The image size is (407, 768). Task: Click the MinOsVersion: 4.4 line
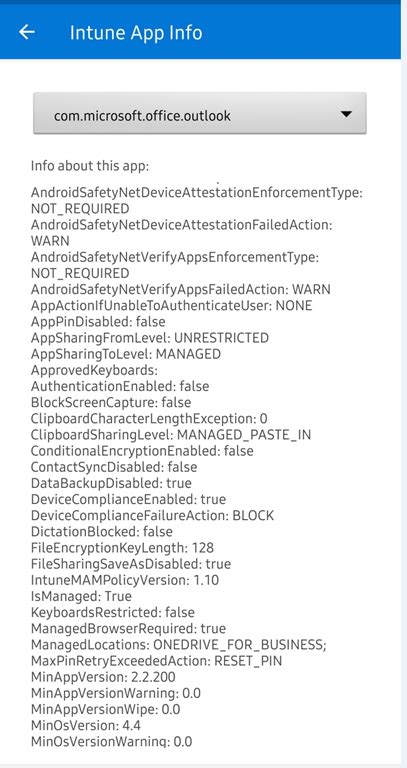pyautogui.click(x=86, y=726)
